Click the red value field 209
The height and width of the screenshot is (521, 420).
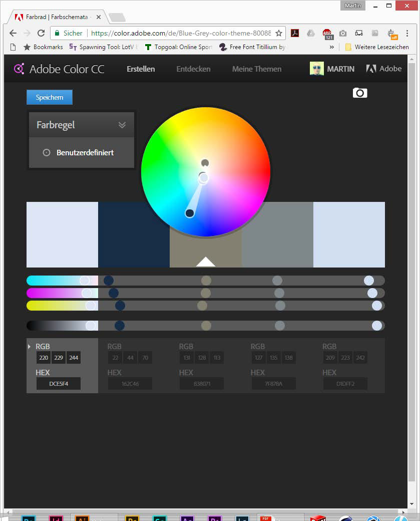pos(330,358)
